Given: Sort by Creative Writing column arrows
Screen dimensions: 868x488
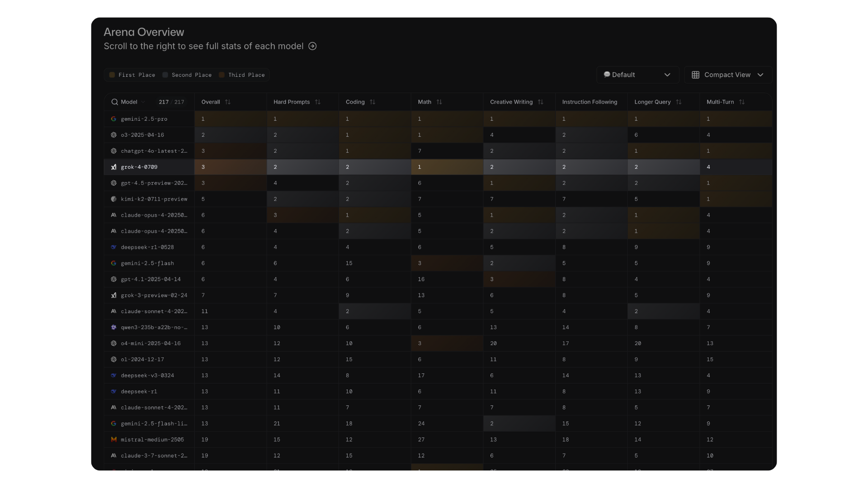Looking at the screenshot, I should pyautogui.click(x=541, y=102).
